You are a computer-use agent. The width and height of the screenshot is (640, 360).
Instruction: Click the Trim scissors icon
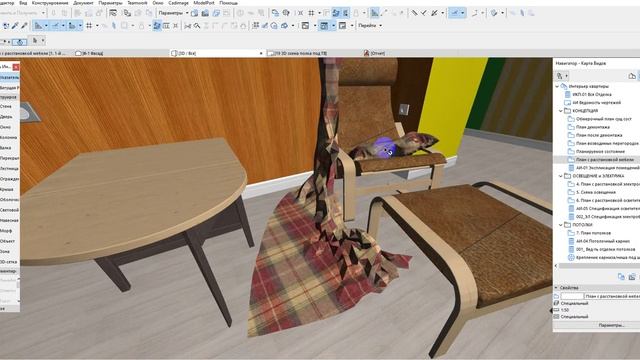187,26
